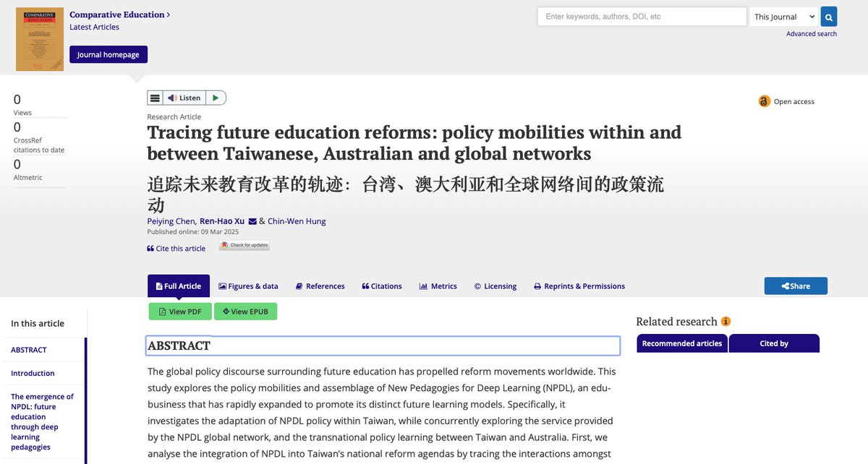This screenshot has height=464, width=868.
Task: Open the Metrics tab
Action: point(438,286)
